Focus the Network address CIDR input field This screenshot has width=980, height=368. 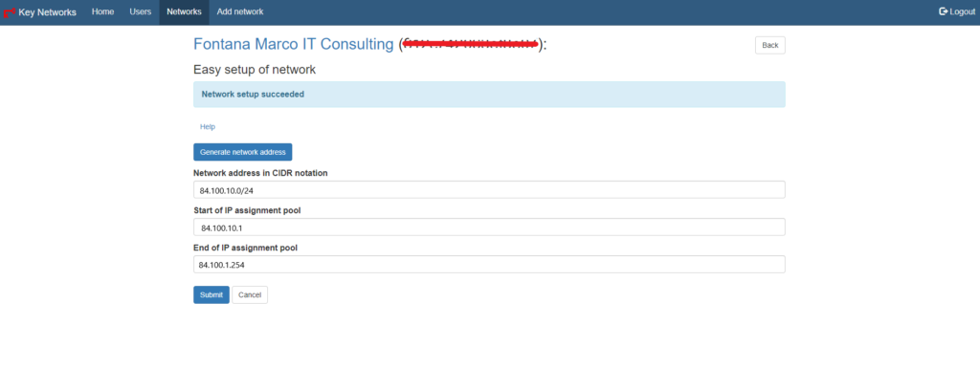pyautogui.click(x=489, y=189)
